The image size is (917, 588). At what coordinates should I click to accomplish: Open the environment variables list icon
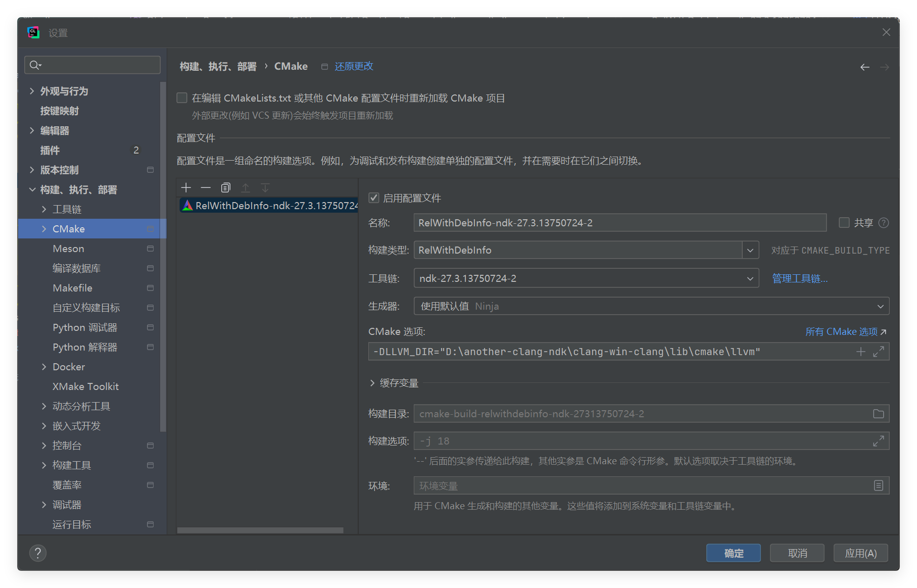tap(879, 485)
